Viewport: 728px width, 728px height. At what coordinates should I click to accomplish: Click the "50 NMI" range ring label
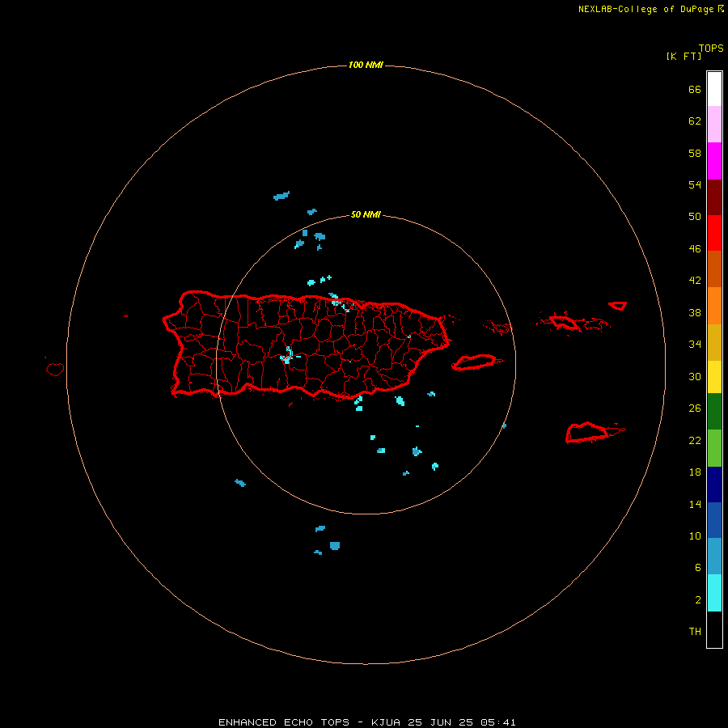tap(366, 214)
